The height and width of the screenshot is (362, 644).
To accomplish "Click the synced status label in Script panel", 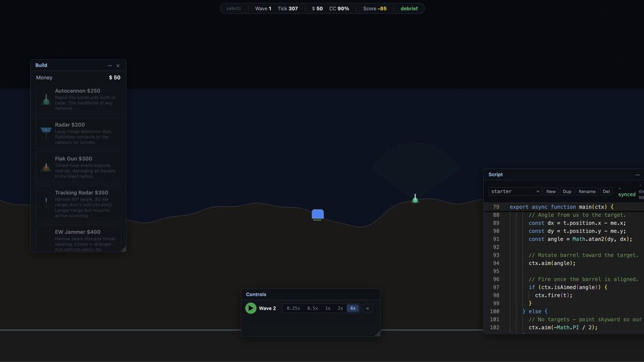I will (x=627, y=194).
